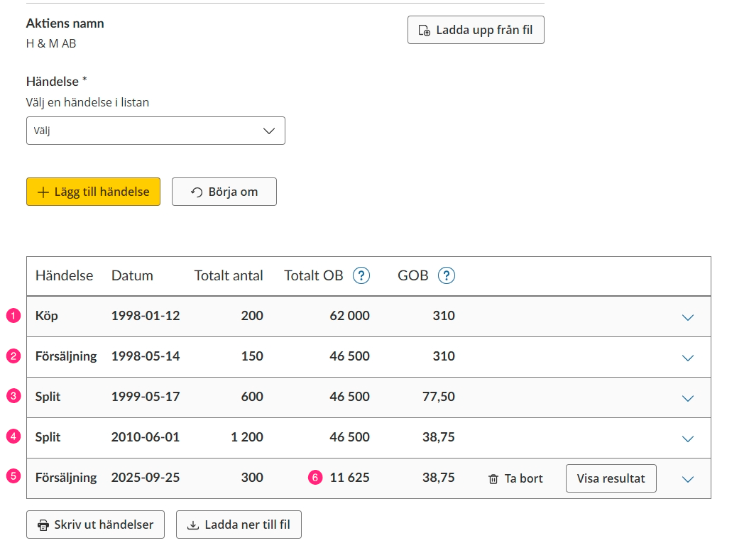Click Börja om to restart
Viewport: 749px width, 560px height.
[x=224, y=192]
